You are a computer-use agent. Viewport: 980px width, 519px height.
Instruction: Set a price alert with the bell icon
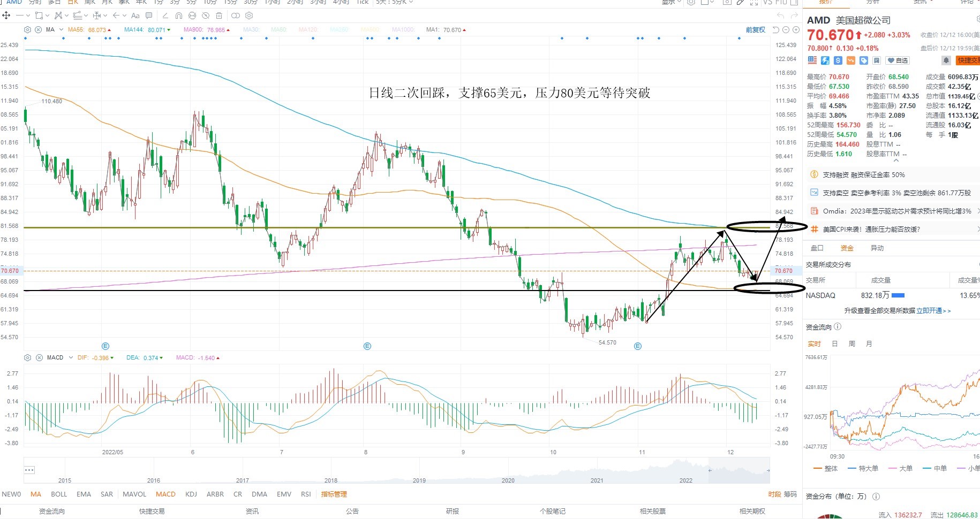tap(946, 60)
